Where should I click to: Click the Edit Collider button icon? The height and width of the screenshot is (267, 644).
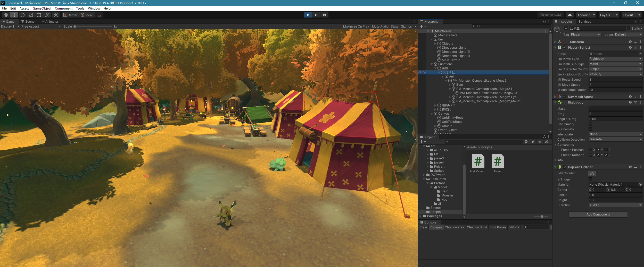click(x=592, y=173)
